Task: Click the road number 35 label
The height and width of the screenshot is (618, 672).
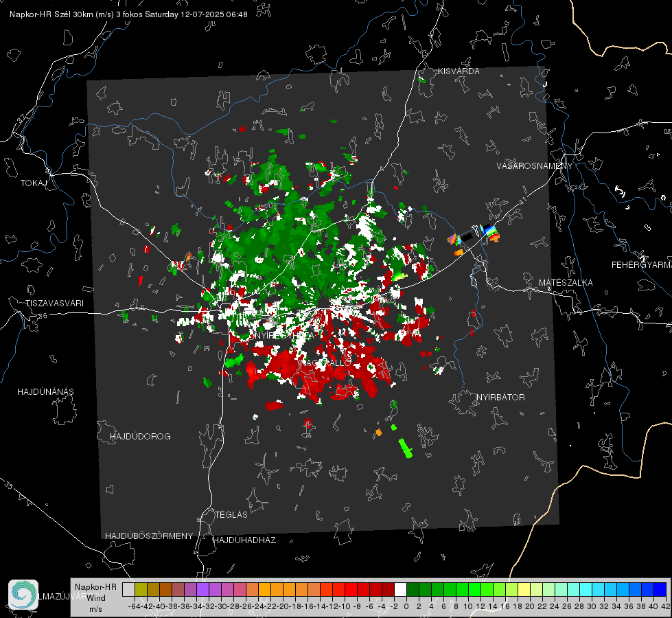Action: [x=8, y=485]
